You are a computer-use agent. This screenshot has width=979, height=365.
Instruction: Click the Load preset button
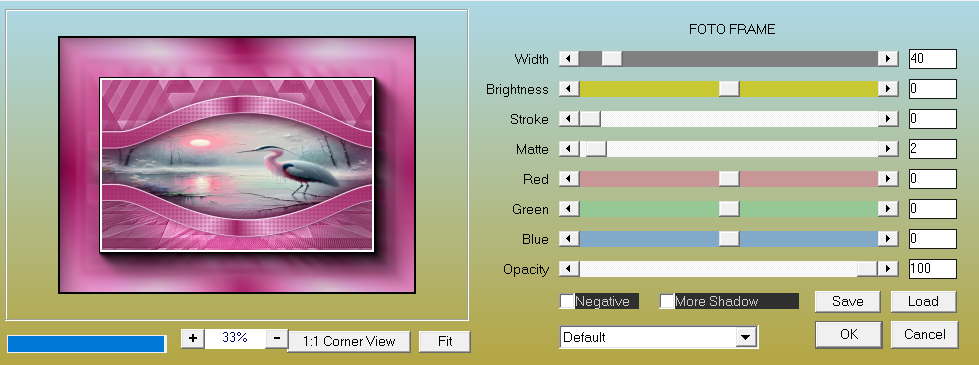point(923,301)
